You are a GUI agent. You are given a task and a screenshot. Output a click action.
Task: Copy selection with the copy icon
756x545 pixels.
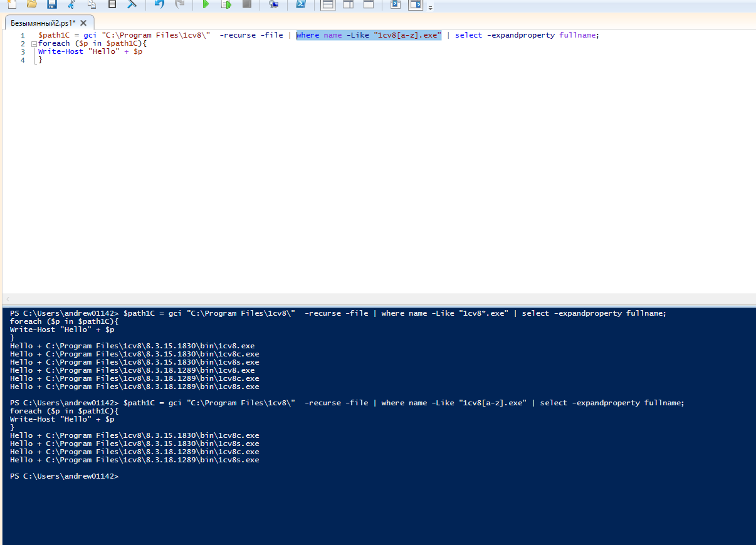point(92,4)
